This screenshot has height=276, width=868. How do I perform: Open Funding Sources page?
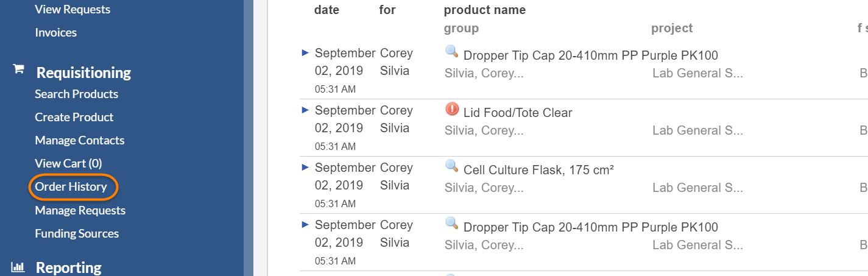(77, 233)
